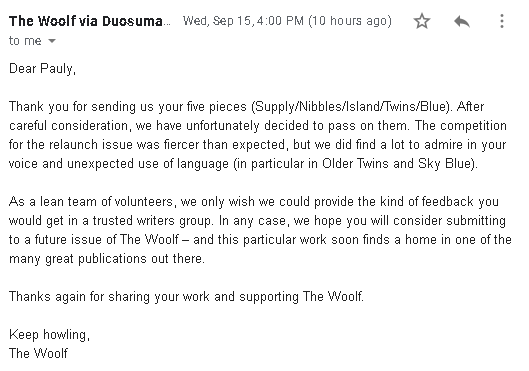529x371 pixels.
Task: Click the "(10 hours ago)" relative time text
Action: [350, 21]
